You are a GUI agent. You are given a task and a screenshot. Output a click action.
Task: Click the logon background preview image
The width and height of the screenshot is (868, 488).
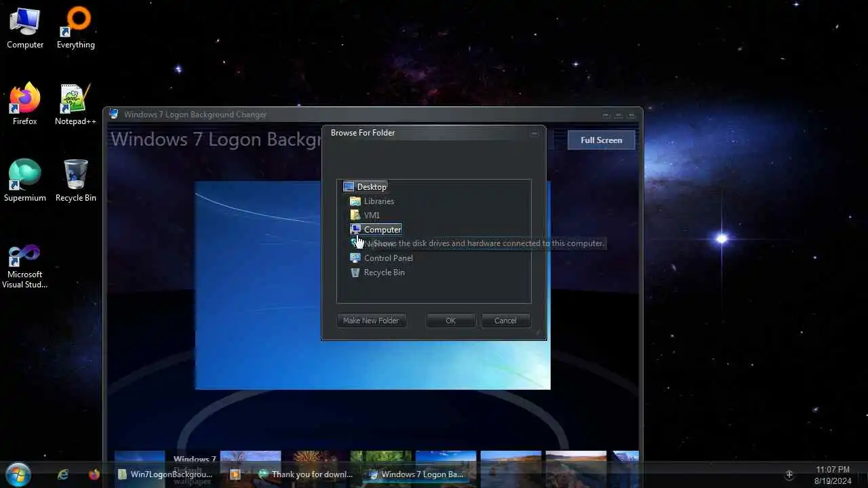372,285
